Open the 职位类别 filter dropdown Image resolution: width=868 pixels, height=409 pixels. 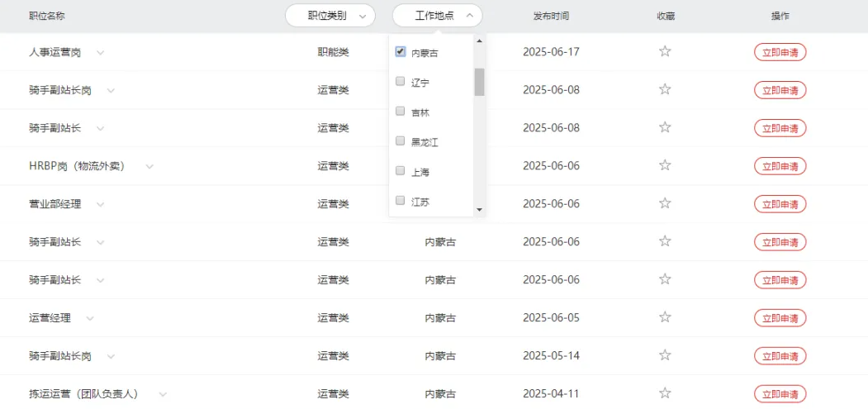(330, 16)
